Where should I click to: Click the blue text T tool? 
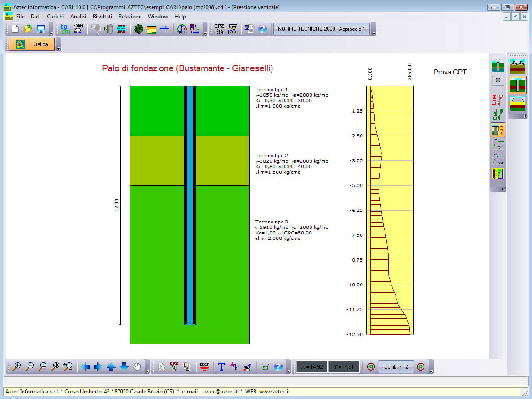[221, 366]
